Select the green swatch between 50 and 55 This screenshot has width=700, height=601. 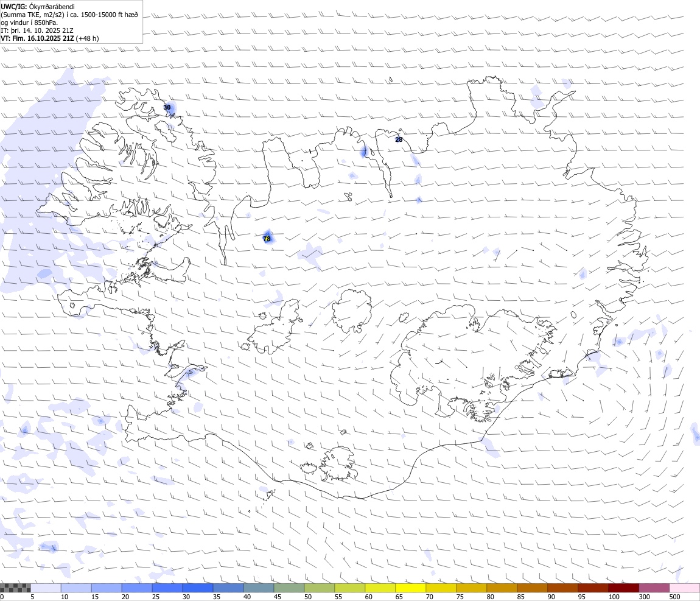pyautogui.click(x=319, y=588)
